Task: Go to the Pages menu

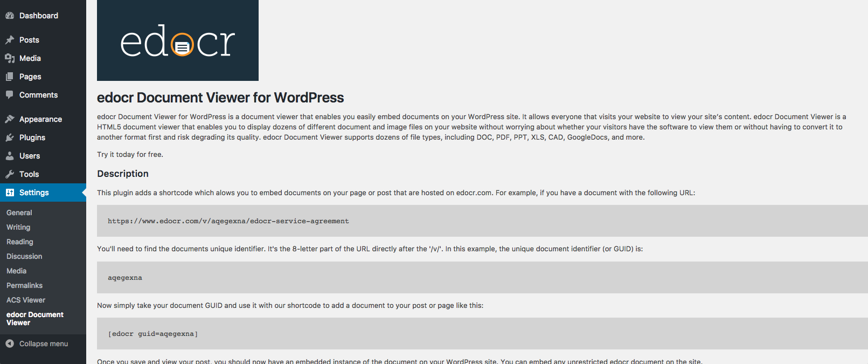Action: (x=43, y=77)
